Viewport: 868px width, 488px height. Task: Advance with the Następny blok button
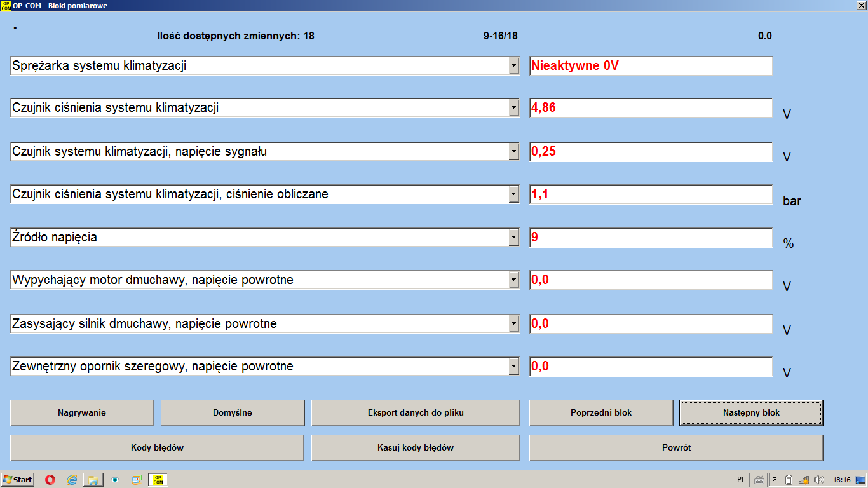751,412
